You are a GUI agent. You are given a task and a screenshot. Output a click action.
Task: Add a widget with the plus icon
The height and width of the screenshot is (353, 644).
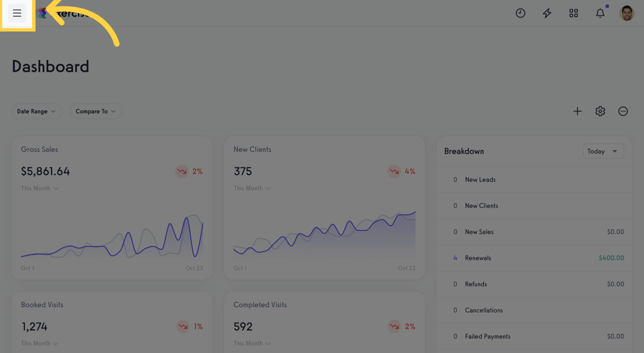[578, 111]
